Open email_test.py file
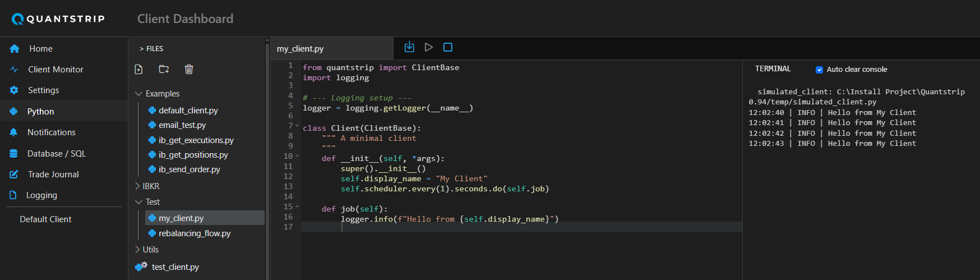 coord(182,125)
